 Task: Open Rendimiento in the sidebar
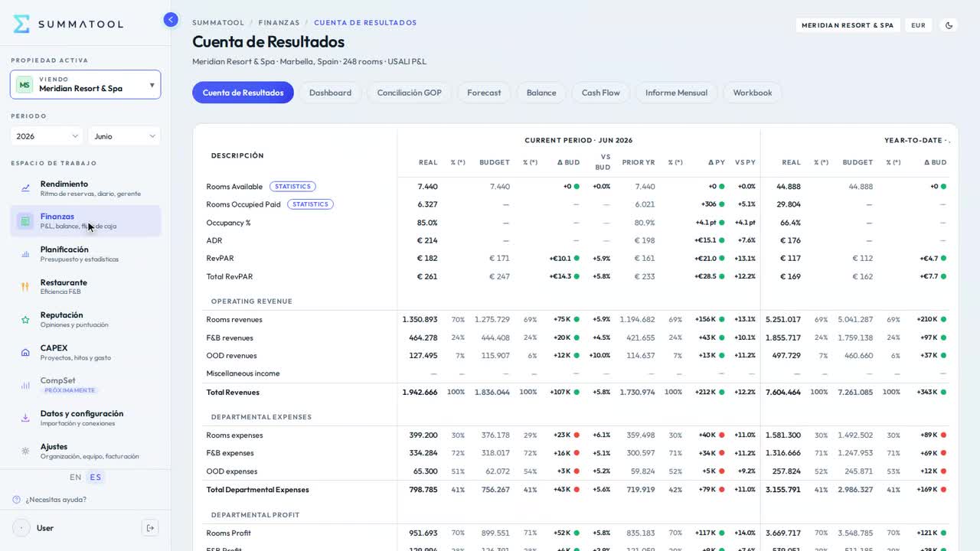point(86,188)
